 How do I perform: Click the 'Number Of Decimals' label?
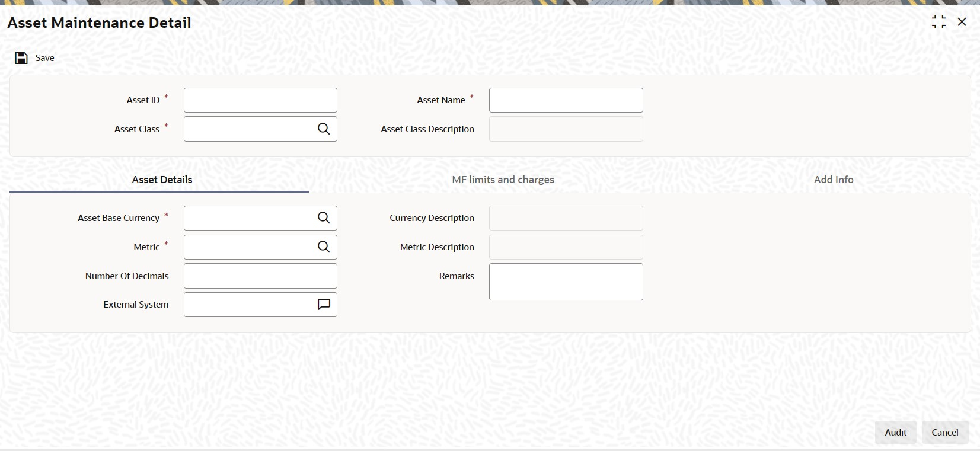[x=127, y=276]
